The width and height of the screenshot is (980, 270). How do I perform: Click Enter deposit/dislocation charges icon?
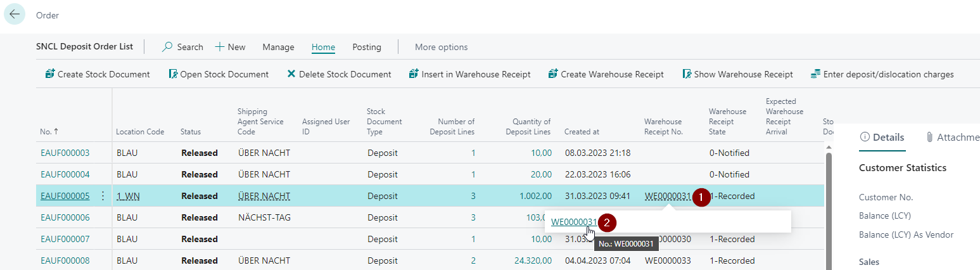click(816, 74)
